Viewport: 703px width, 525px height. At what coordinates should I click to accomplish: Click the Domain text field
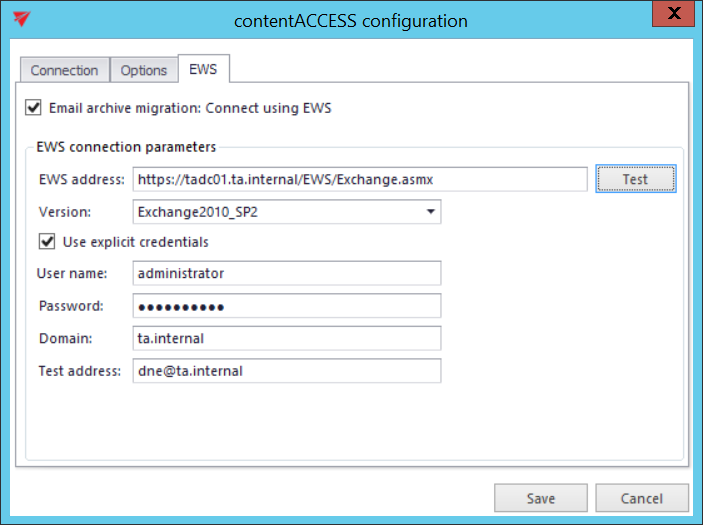(287, 338)
